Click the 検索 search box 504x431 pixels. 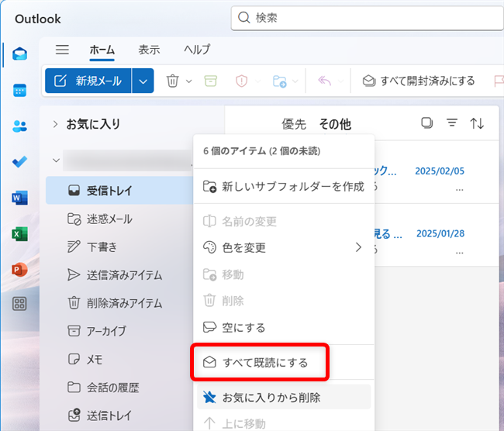point(364,16)
